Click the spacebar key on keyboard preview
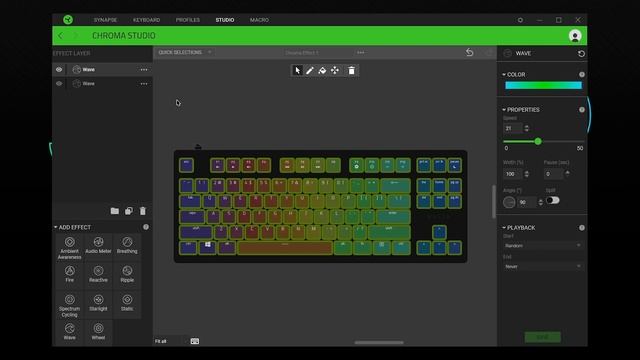The image size is (640, 360). (285, 248)
